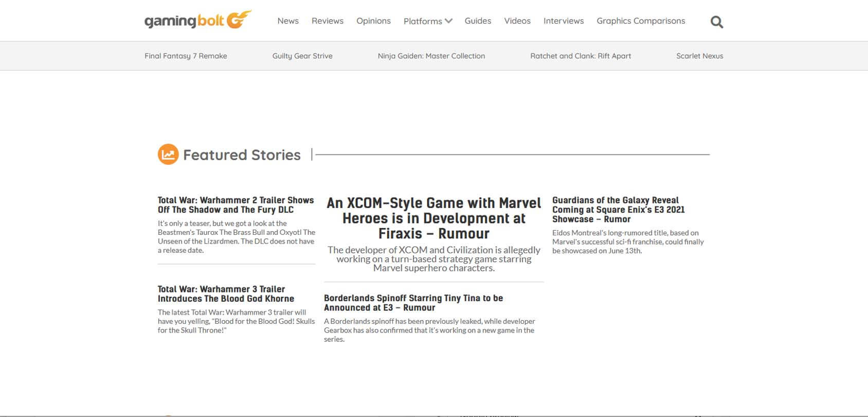Image resolution: width=868 pixels, height=417 pixels.
Task: Select Guides in the navigation
Action: click(478, 21)
